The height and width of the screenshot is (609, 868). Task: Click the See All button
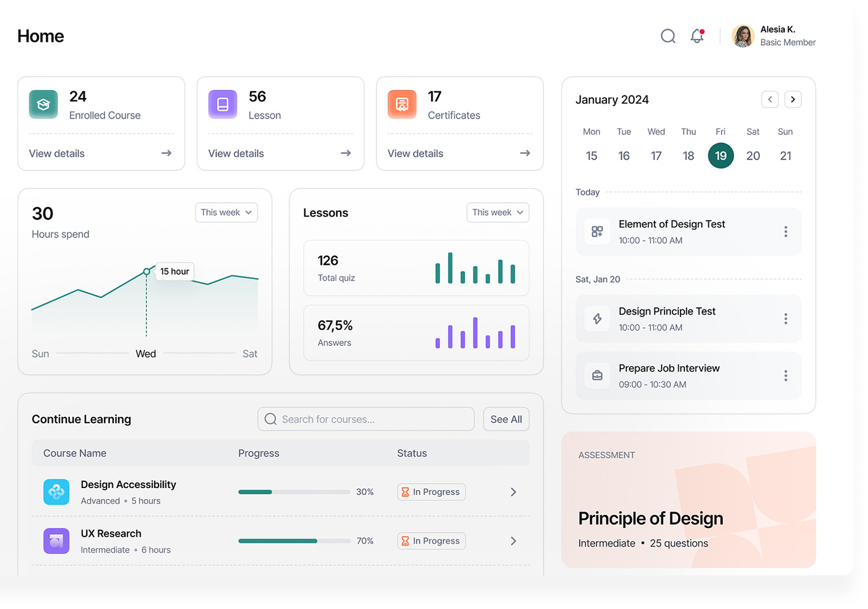(x=506, y=419)
